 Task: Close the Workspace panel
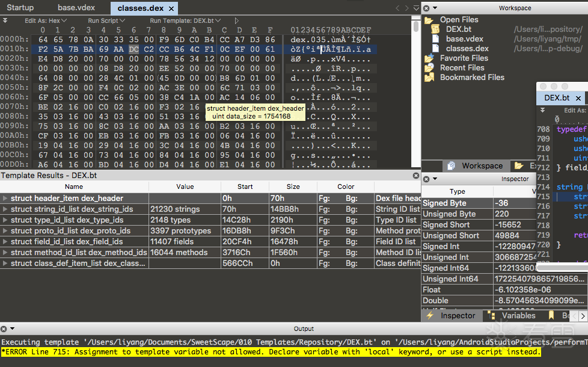pyautogui.click(x=426, y=8)
